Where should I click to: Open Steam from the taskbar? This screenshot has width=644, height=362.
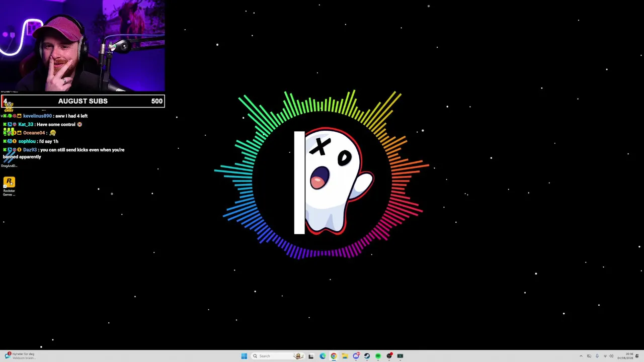(x=367, y=356)
